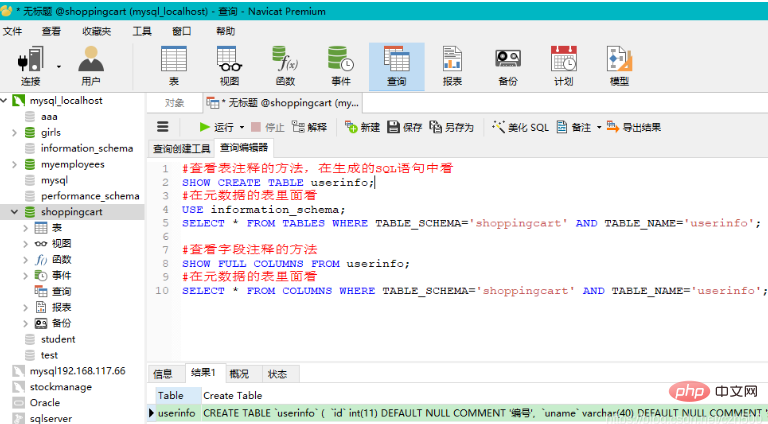The image size is (768, 424).
Task: Expand the 事件 node under shoppingcart
Action: [25, 276]
